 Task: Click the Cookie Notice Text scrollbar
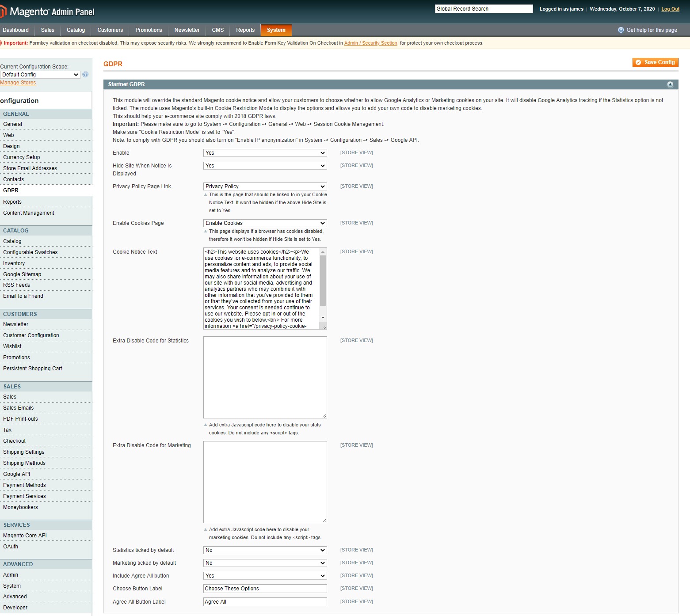tap(323, 281)
